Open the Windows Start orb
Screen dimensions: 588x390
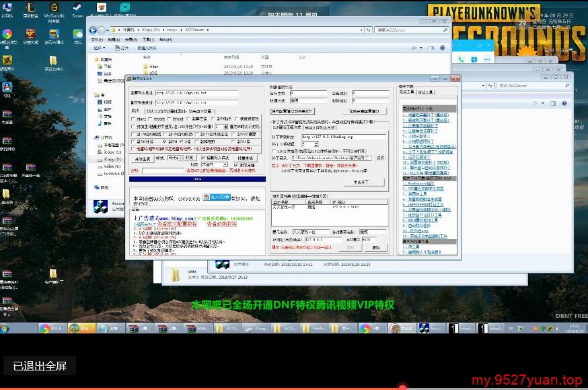[5, 329]
